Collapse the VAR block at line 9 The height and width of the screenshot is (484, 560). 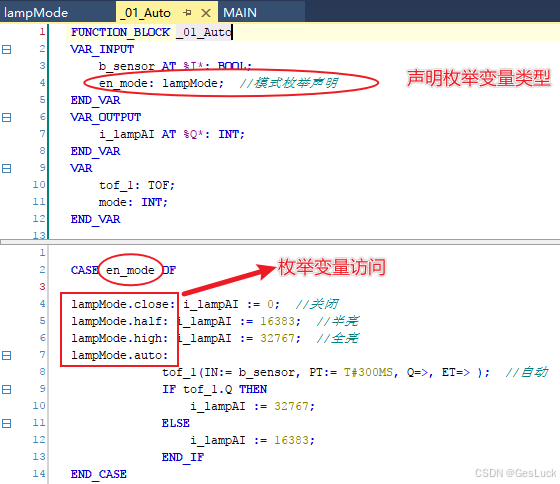[6, 168]
